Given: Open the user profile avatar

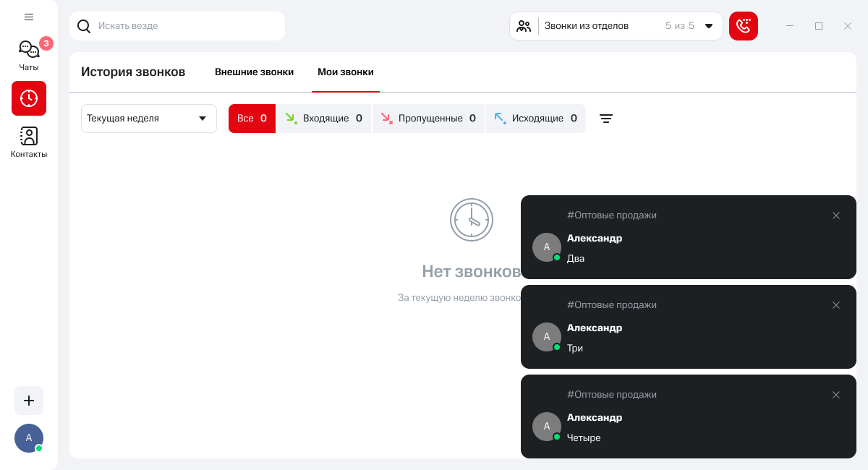Looking at the screenshot, I should pos(29,438).
